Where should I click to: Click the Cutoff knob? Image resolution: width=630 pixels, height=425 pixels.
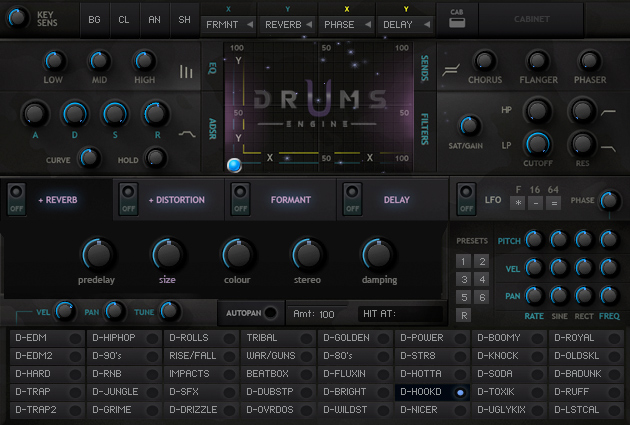[538, 143]
